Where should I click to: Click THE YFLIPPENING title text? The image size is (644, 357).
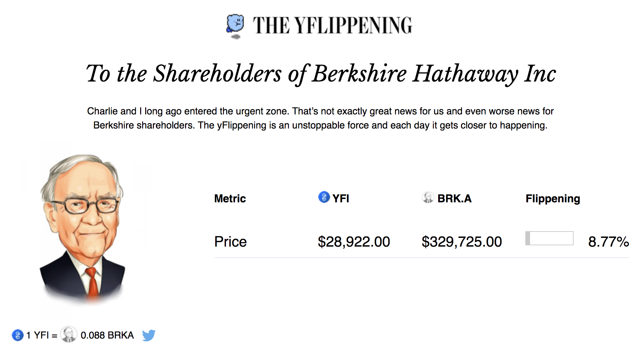(333, 25)
